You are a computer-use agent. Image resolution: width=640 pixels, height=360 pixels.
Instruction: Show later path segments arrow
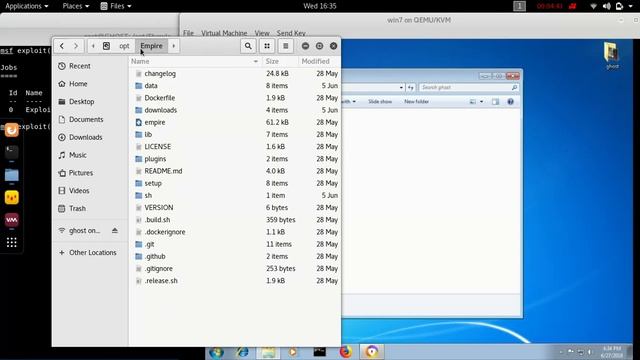pos(174,46)
